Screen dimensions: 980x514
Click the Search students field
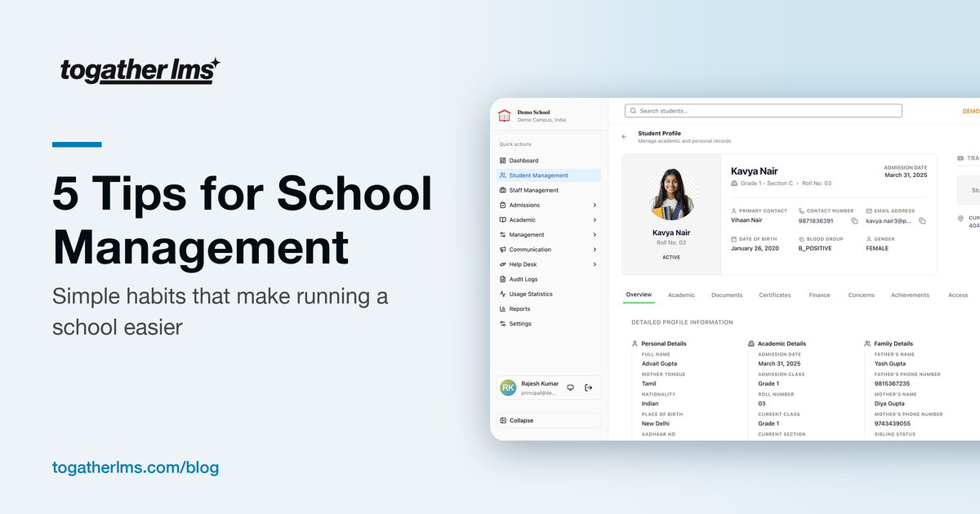click(x=764, y=111)
